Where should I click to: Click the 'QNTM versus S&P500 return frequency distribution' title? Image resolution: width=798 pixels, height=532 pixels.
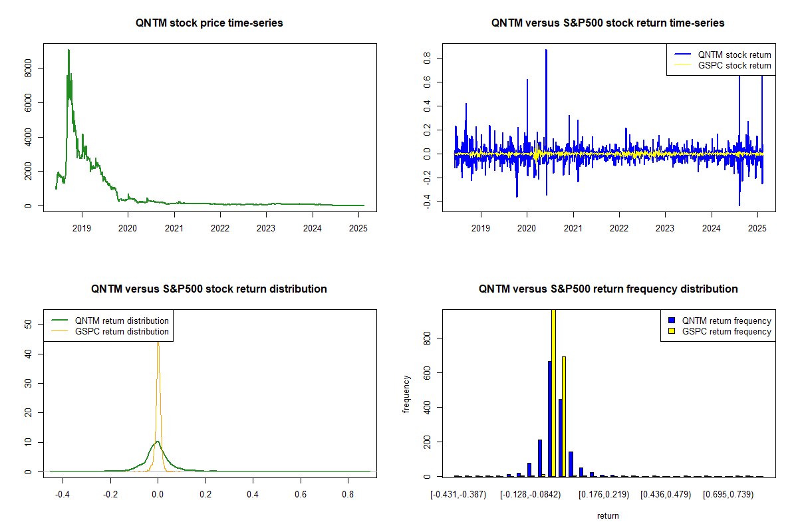608,289
